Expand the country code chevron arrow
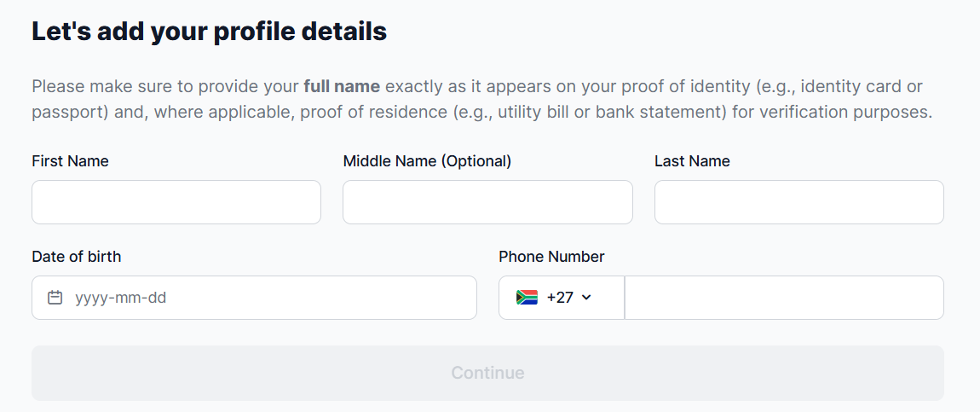This screenshot has height=412, width=980. [586, 298]
